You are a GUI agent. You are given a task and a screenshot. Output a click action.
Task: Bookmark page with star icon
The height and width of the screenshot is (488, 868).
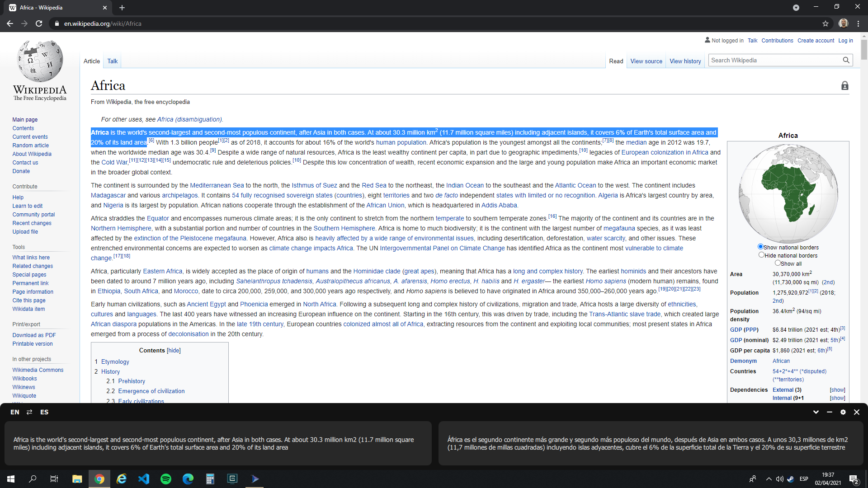tap(826, 23)
